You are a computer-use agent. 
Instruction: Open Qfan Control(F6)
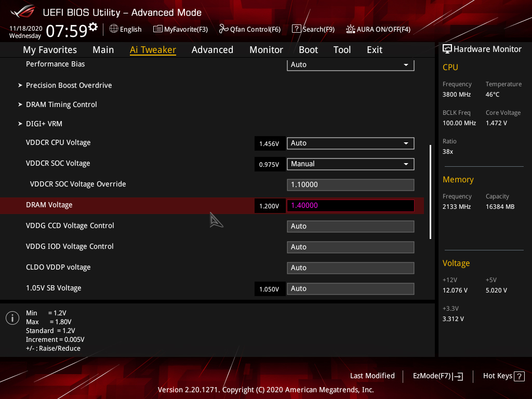250,29
